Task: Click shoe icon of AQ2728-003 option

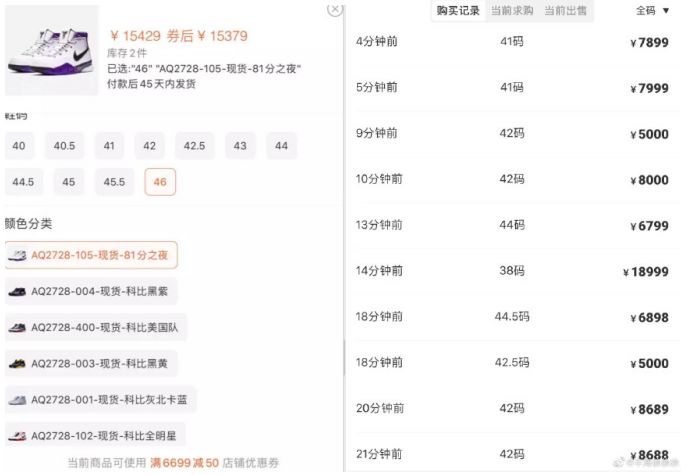Action: 17,364
